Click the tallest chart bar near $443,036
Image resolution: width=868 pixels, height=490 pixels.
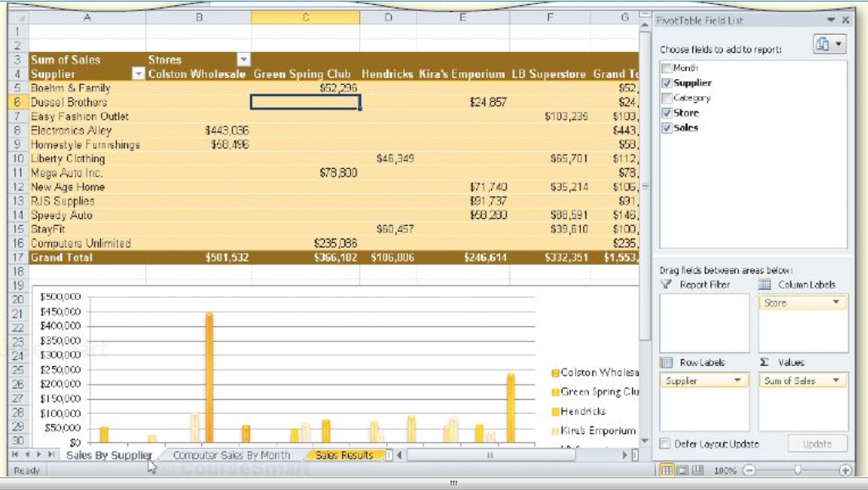(x=210, y=377)
